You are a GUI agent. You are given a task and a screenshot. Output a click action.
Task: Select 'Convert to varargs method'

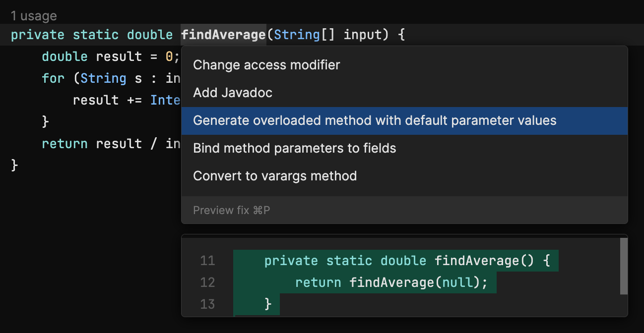coord(274,175)
